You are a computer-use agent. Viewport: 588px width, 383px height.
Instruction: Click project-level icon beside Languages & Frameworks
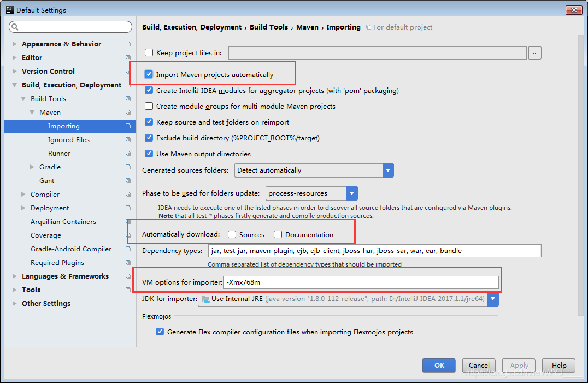[128, 276]
